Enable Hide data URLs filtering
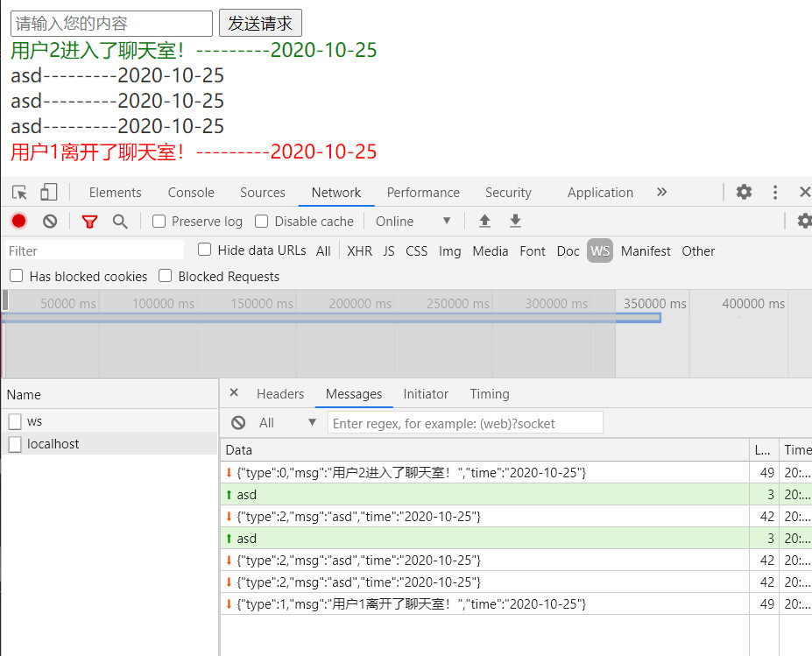The image size is (812, 656). pyautogui.click(x=204, y=249)
